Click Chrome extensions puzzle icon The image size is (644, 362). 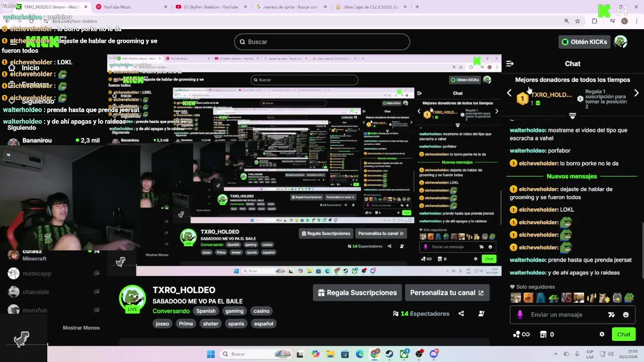595,21
